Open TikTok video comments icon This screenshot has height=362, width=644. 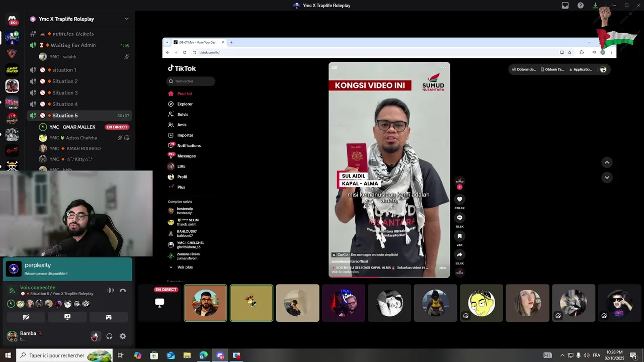pos(459,218)
